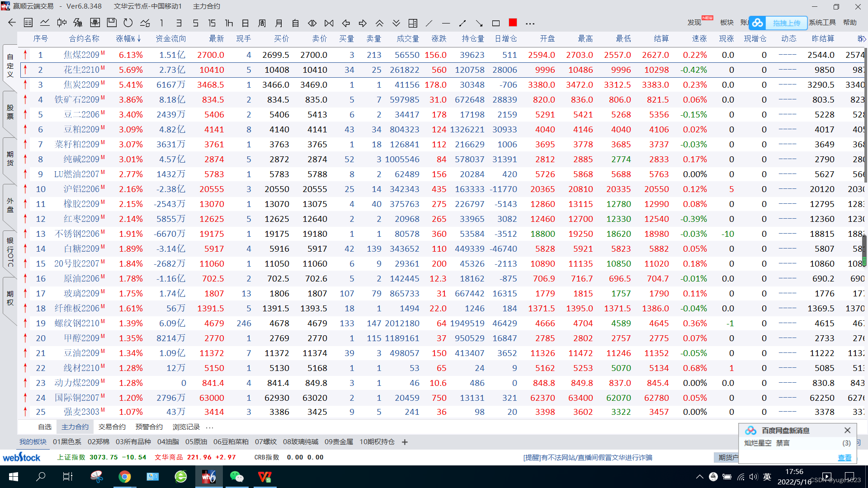Screen dimensions: 868x488
Task: Select the 1h period button
Action: [229, 23]
